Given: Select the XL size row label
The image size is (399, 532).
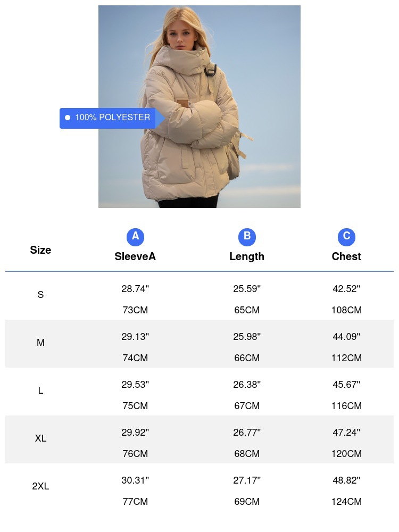Looking at the screenshot, I should (x=40, y=438).
